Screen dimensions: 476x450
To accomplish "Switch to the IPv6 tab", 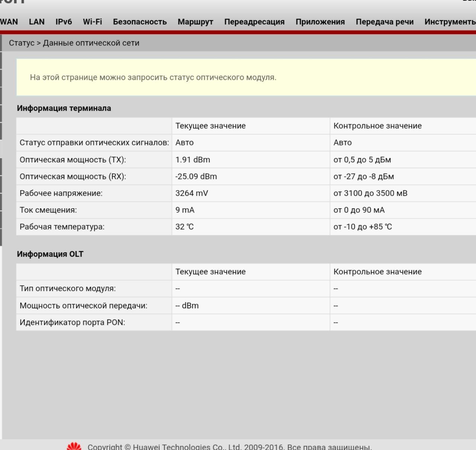I will tap(64, 22).
